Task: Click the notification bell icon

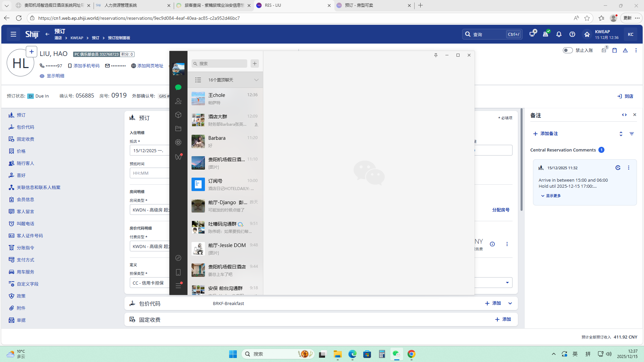Action: coord(559,34)
